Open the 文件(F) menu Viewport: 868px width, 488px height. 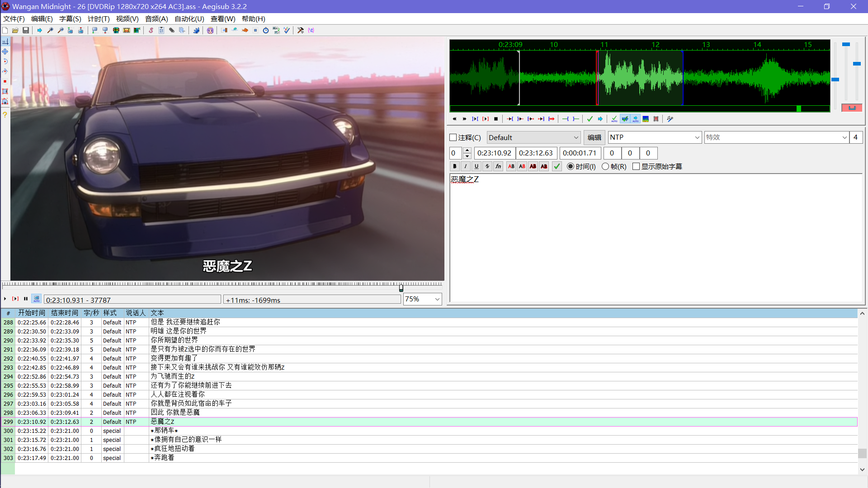tap(14, 19)
